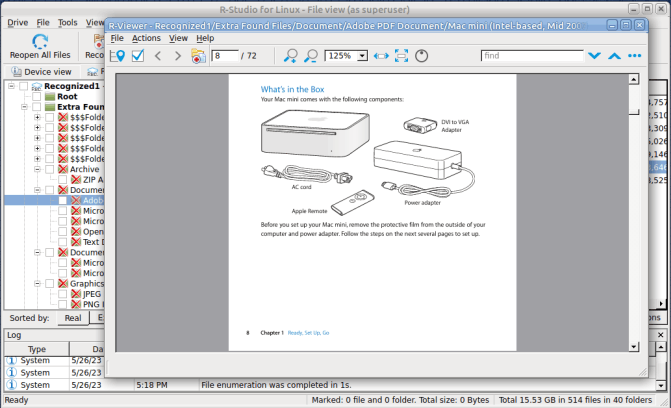Image resolution: width=671 pixels, height=408 pixels.
Task: Open R-Viewer View menu
Action: tap(178, 38)
